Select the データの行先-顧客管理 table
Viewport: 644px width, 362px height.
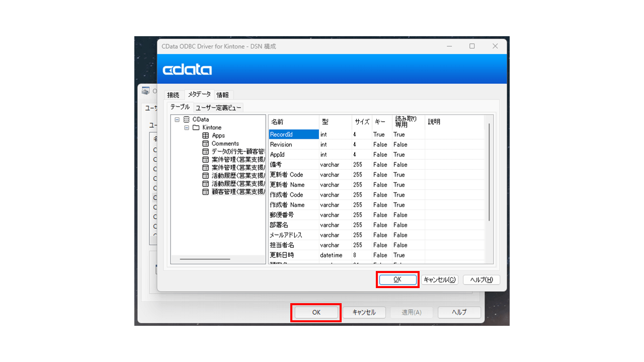[x=238, y=152]
